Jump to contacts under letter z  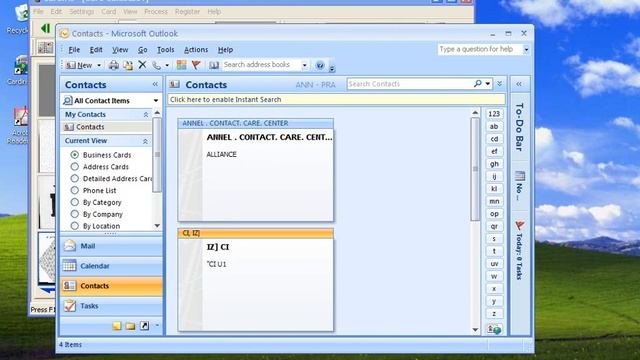[494, 314]
